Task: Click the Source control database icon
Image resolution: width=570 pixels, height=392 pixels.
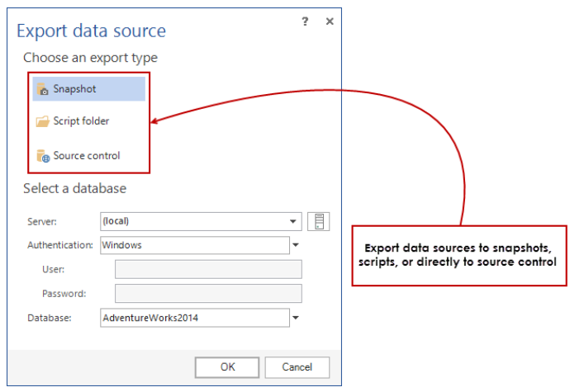Action: click(43, 156)
